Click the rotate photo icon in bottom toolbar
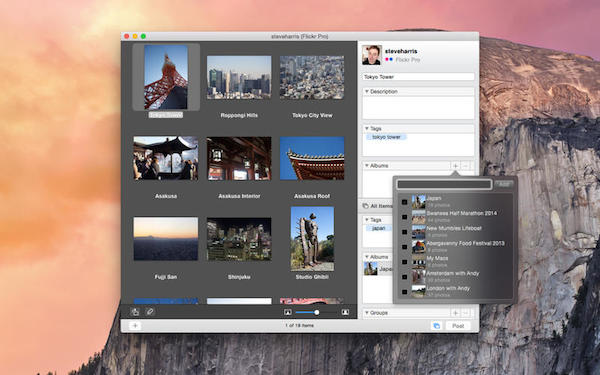Screen dimensions: 600x375 point(135,312)
